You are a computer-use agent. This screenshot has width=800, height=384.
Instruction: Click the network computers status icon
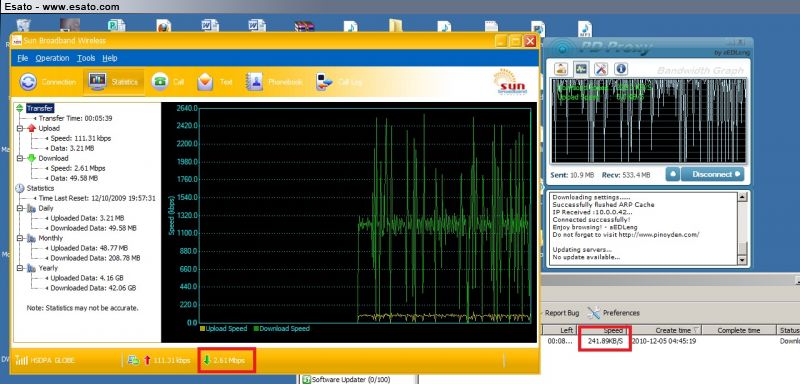[134, 361]
